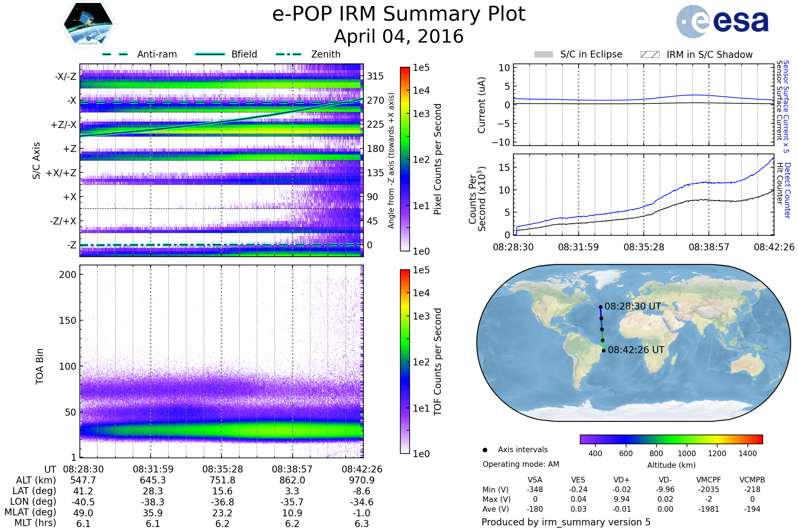
Task: Click the Altitude (km) colorbar
Action: tap(671, 439)
